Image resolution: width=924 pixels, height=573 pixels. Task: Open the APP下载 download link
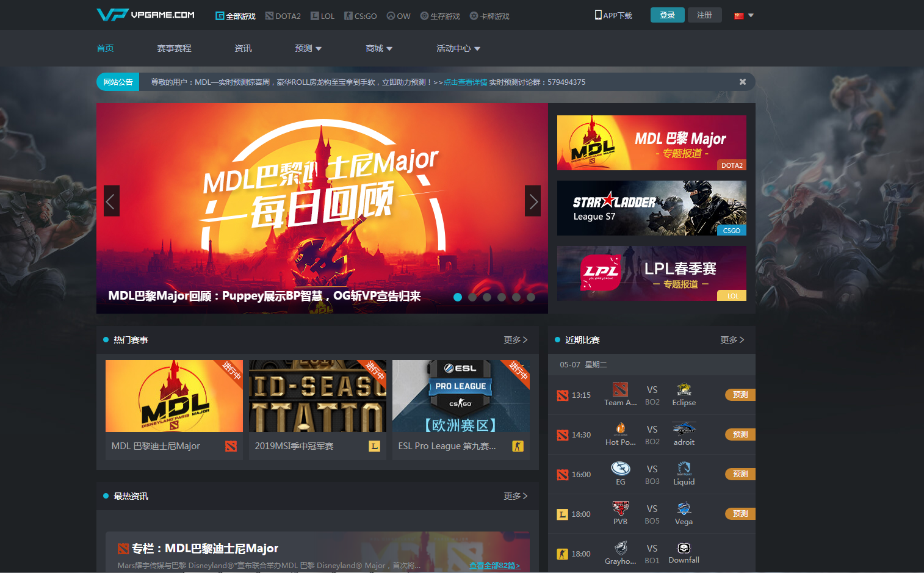[x=613, y=15]
